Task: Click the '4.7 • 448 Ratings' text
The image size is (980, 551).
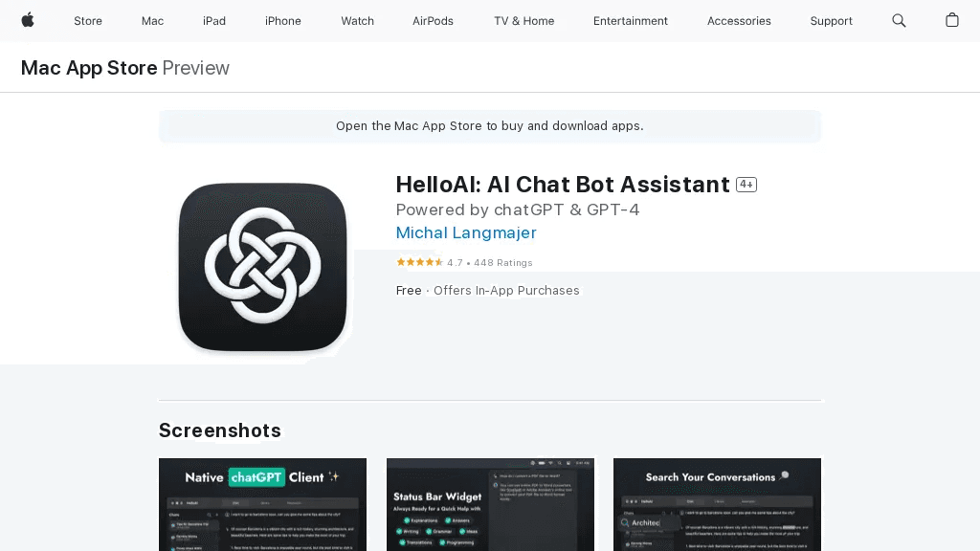Action: point(490,263)
